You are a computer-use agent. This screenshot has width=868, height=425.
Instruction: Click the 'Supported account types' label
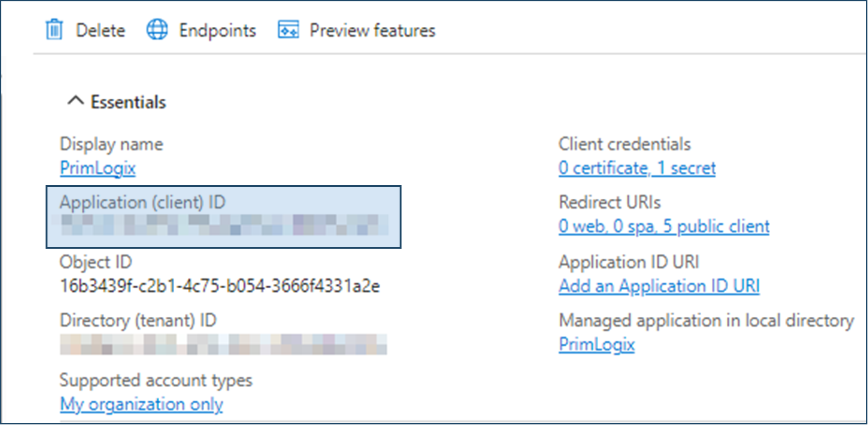(155, 380)
